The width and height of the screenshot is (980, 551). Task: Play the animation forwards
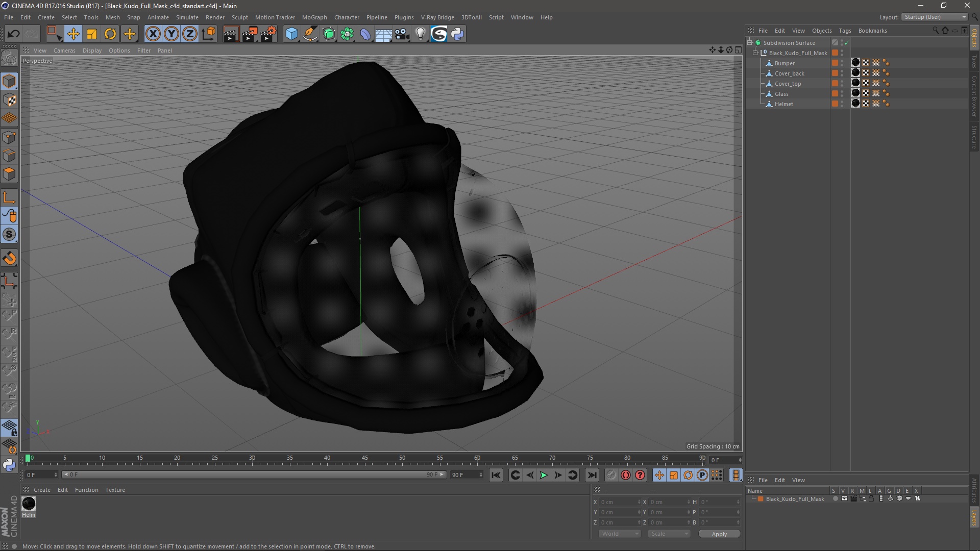coord(544,475)
